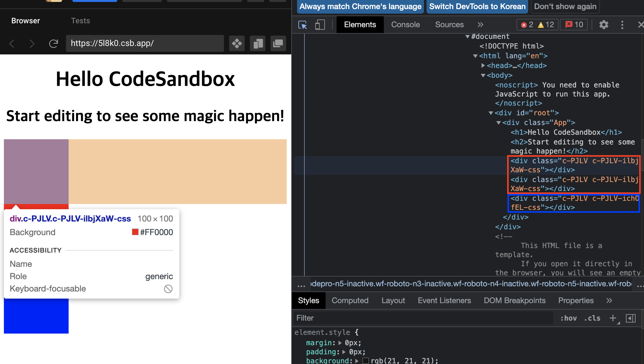
Task: Open the DevTools three-dot menu
Action: [x=622, y=25]
